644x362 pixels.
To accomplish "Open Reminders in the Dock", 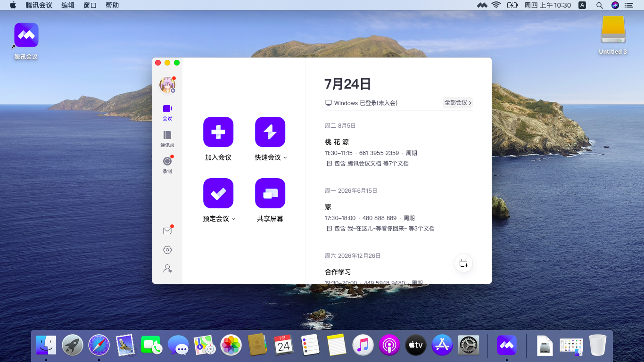I will click(x=310, y=346).
